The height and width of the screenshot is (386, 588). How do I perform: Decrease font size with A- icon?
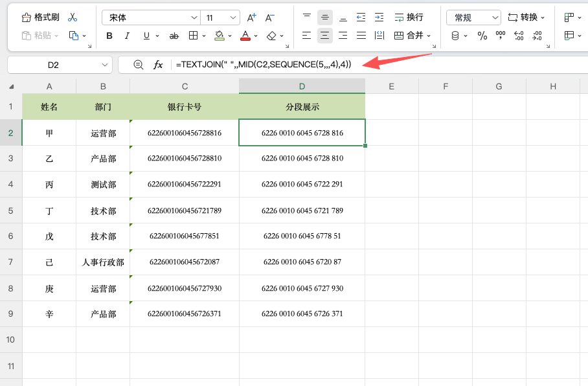(x=269, y=17)
